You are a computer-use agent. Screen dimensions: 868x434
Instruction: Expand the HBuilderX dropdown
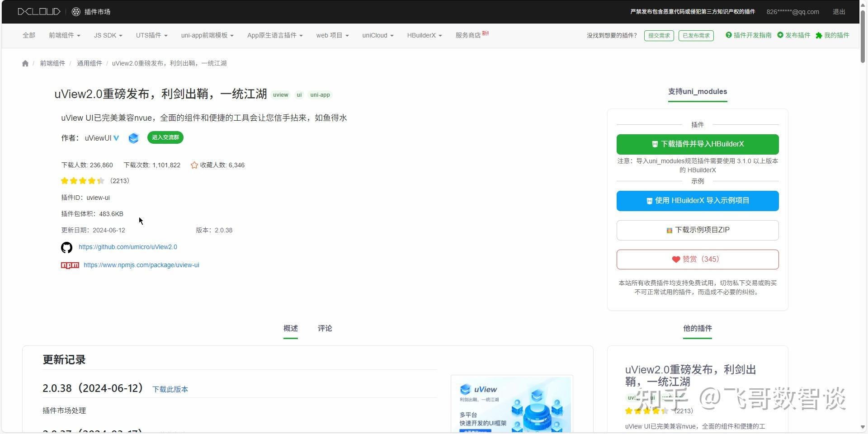click(x=424, y=35)
